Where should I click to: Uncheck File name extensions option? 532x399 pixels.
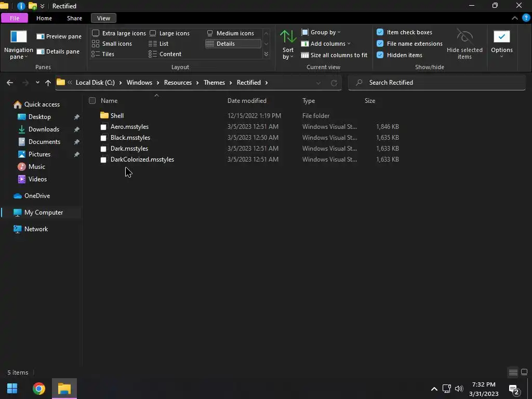click(380, 44)
